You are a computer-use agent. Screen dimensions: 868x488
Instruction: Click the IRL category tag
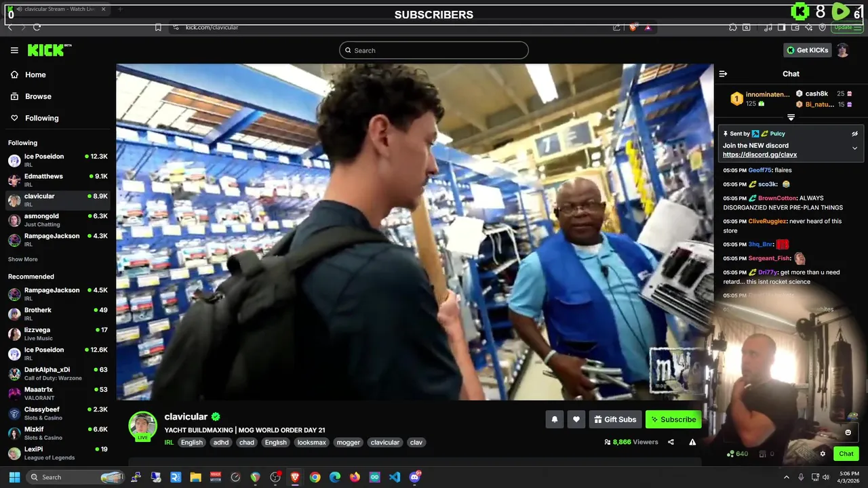pyautogui.click(x=169, y=443)
